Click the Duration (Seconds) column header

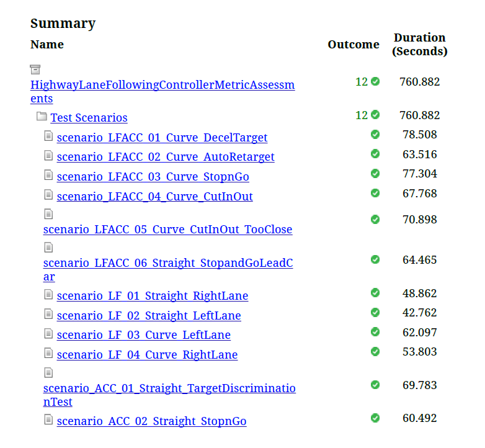(x=420, y=45)
